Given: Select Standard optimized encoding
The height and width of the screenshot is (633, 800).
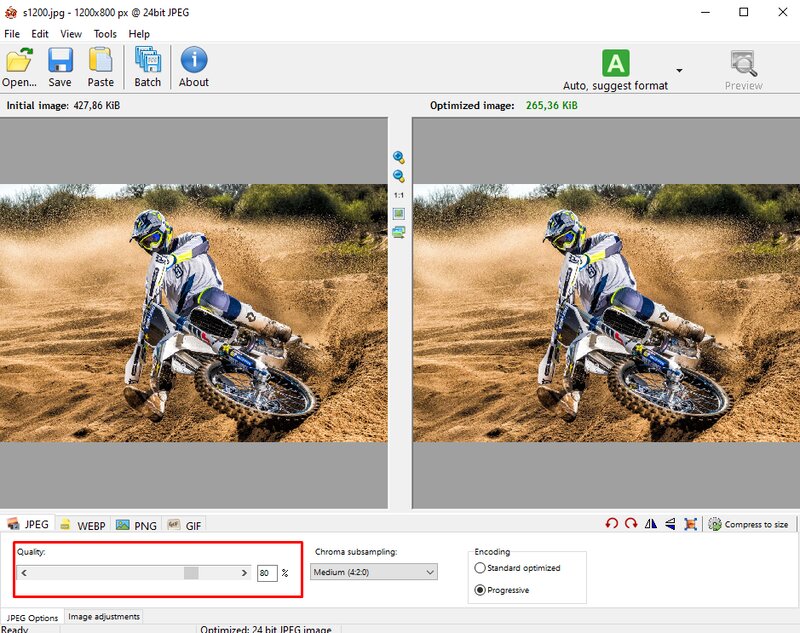Looking at the screenshot, I should [480, 568].
